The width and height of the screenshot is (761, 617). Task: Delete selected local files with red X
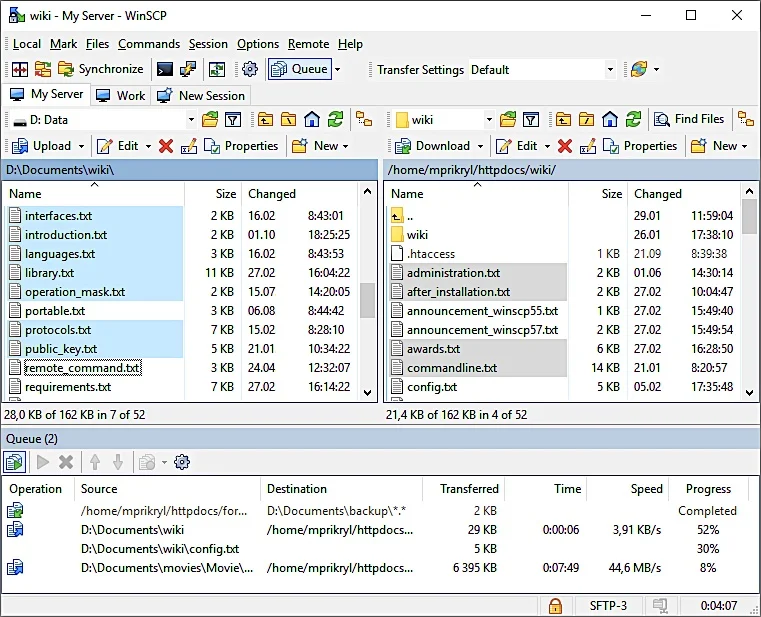tap(166, 146)
